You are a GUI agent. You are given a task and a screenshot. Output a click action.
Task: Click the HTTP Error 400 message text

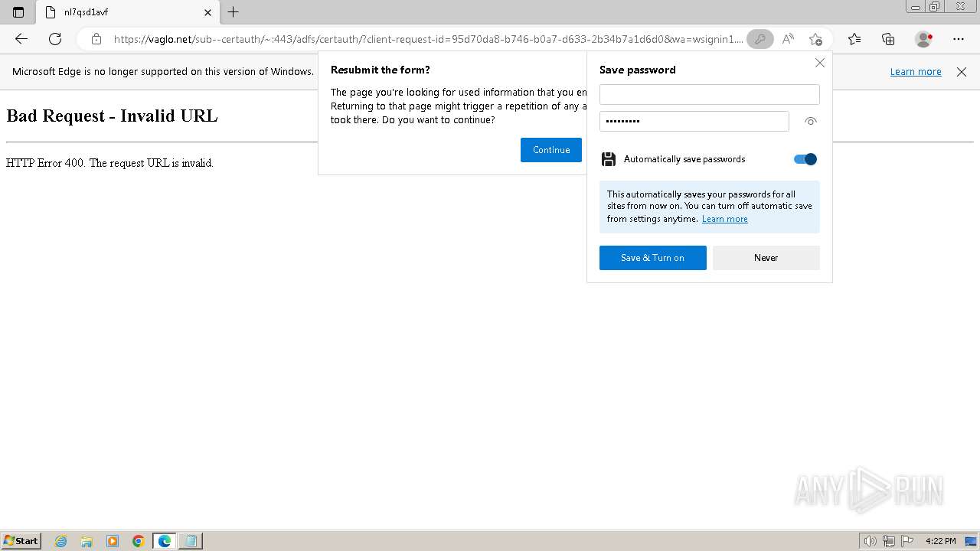click(x=109, y=163)
